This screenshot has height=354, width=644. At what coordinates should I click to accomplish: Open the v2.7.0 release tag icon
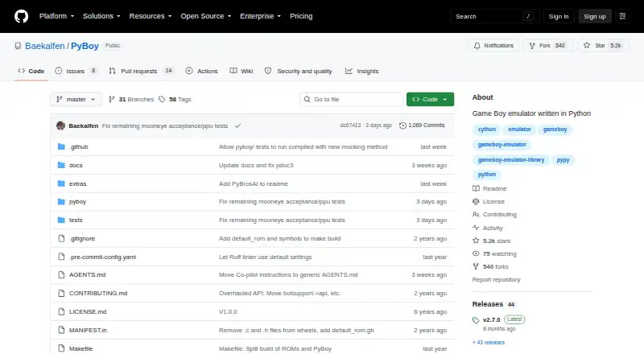476,320
